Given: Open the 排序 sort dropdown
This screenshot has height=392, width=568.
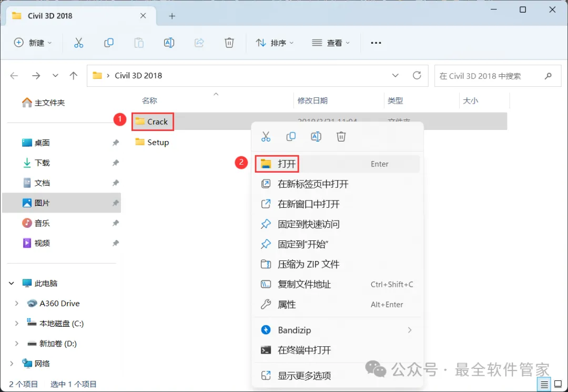Looking at the screenshot, I should 275,43.
